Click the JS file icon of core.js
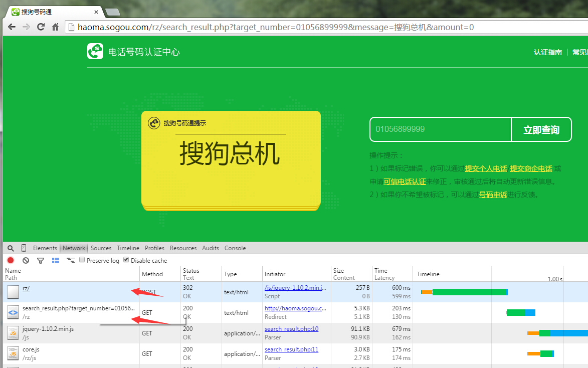Screen dimensions: 588x368 [x=13, y=354]
